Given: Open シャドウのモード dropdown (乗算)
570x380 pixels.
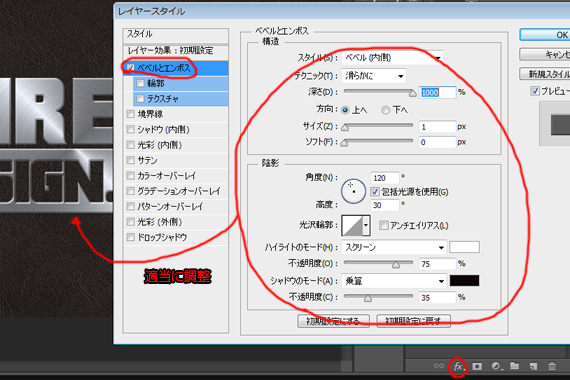Looking at the screenshot, I should pyautogui.click(x=394, y=281).
